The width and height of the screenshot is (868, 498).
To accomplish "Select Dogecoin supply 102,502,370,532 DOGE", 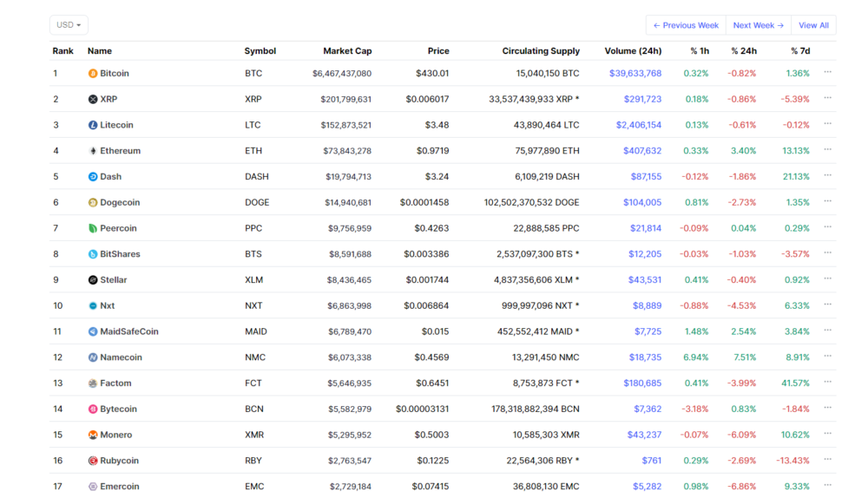I will (x=531, y=202).
